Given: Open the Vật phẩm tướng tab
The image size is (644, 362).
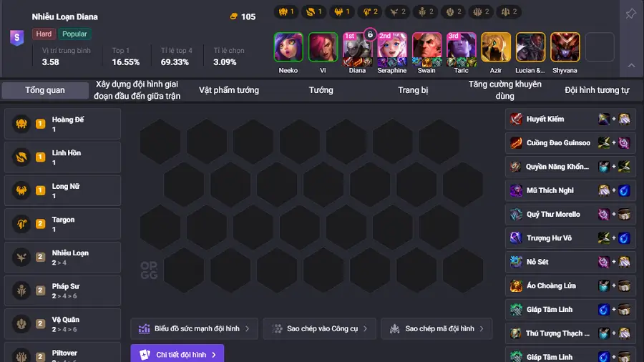Looking at the screenshot, I should pos(229,90).
